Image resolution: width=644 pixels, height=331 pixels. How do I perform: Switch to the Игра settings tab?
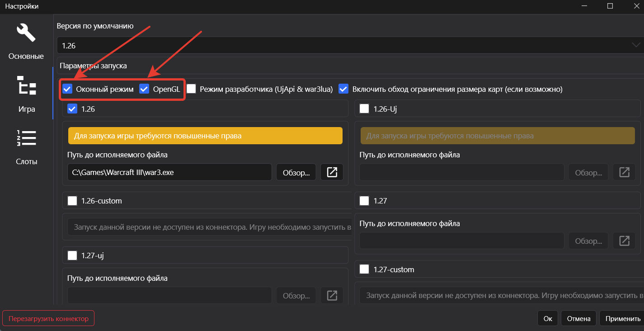[26, 94]
